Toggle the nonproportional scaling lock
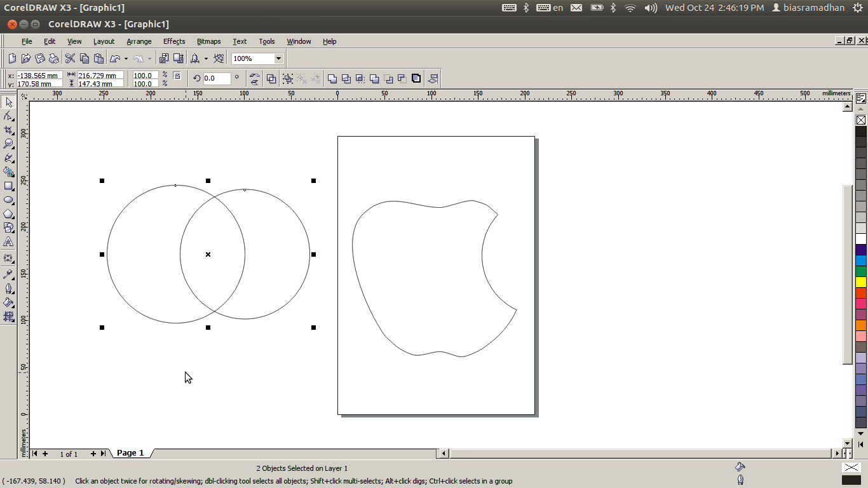 (x=177, y=76)
